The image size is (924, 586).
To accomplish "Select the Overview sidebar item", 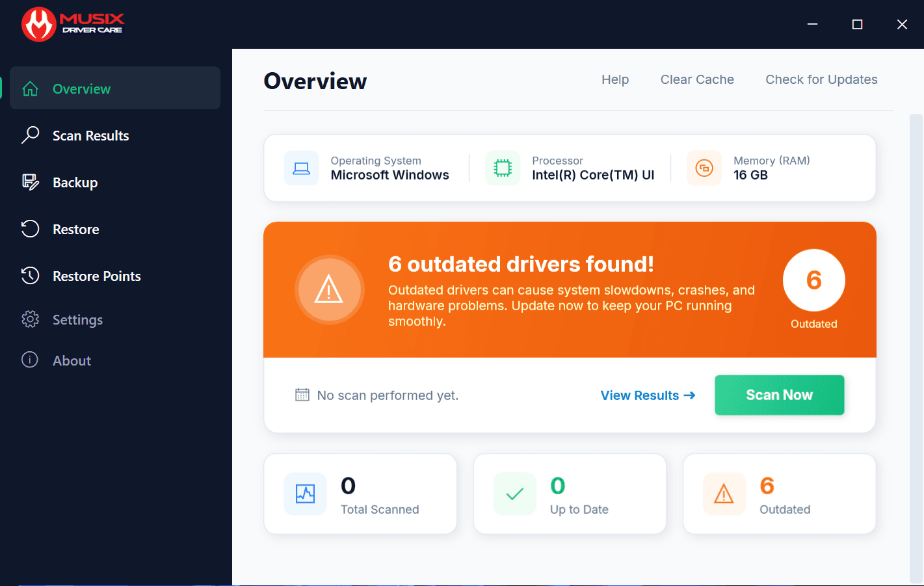I will point(81,88).
